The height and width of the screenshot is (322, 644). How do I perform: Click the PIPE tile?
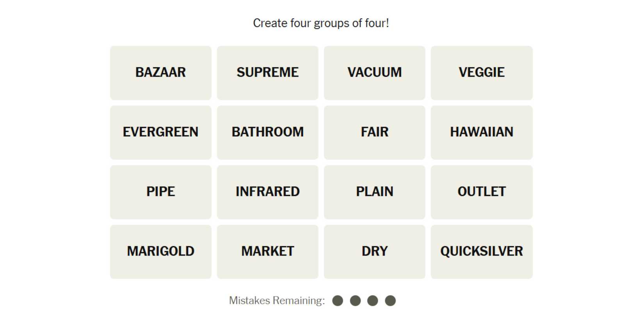click(x=160, y=192)
